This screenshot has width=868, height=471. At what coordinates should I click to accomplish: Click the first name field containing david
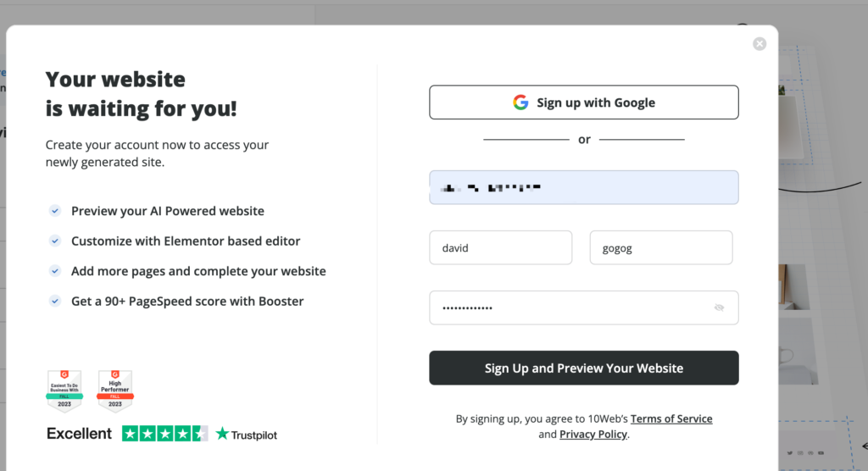[x=501, y=248]
